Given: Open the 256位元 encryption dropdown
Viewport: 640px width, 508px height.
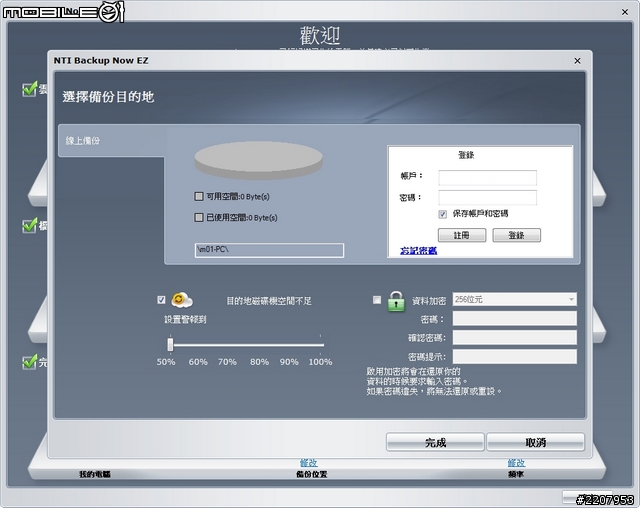Looking at the screenshot, I should [514, 299].
